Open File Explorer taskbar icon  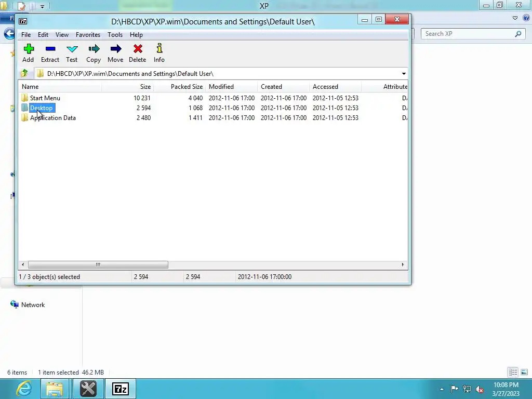[x=54, y=389]
